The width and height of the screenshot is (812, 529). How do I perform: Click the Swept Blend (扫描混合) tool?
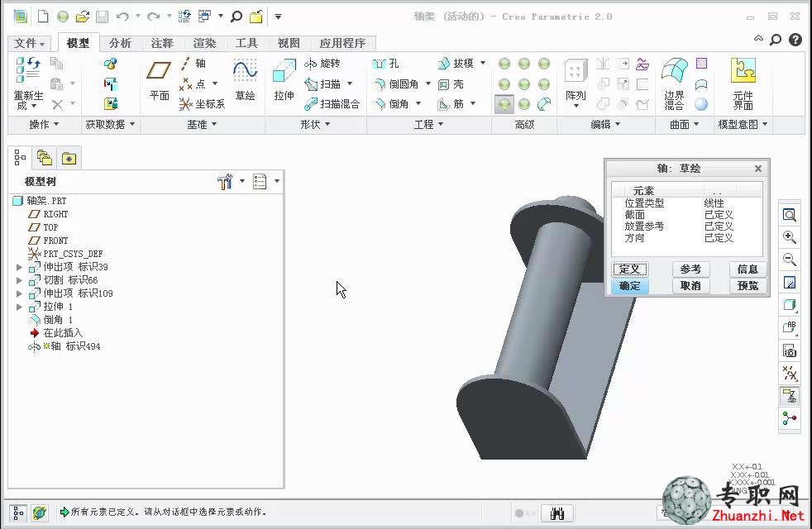pyautogui.click(x=332, y=104)
